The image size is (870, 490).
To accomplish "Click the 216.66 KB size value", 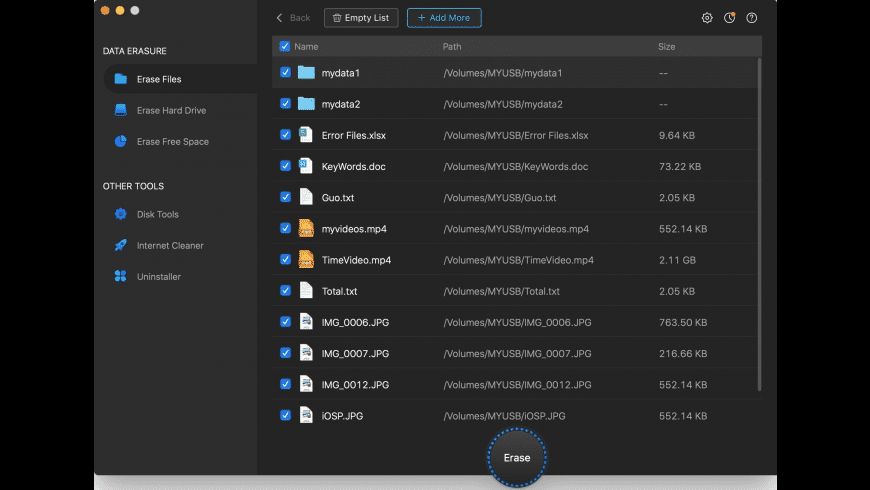I will click(x=682, y=353).
